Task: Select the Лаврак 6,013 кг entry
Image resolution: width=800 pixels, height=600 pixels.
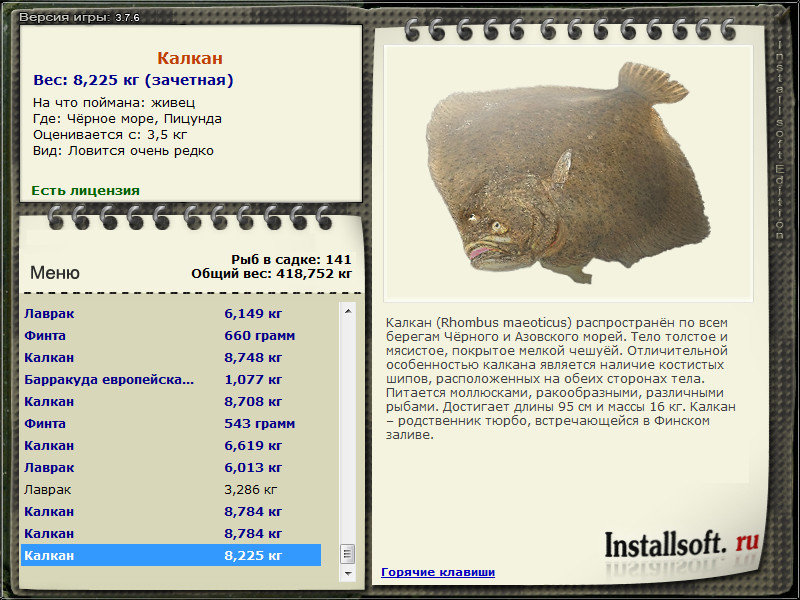Action: (171, 467)
